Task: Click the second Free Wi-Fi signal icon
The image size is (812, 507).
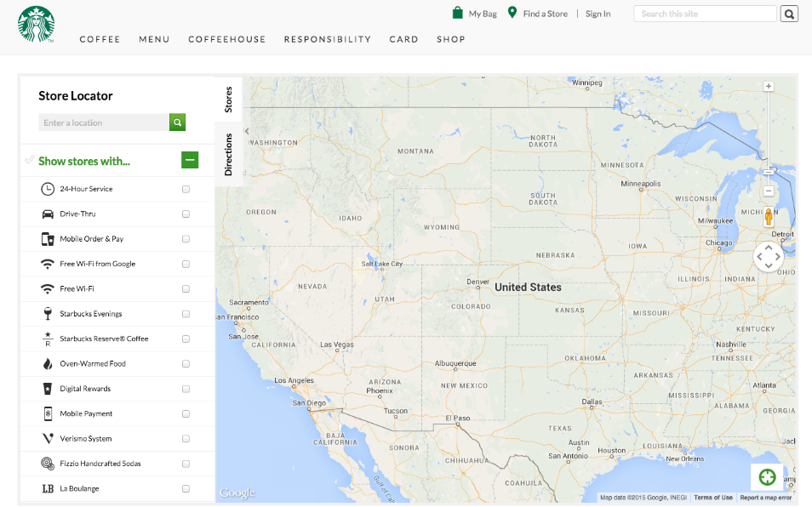Action: point(48,288)
